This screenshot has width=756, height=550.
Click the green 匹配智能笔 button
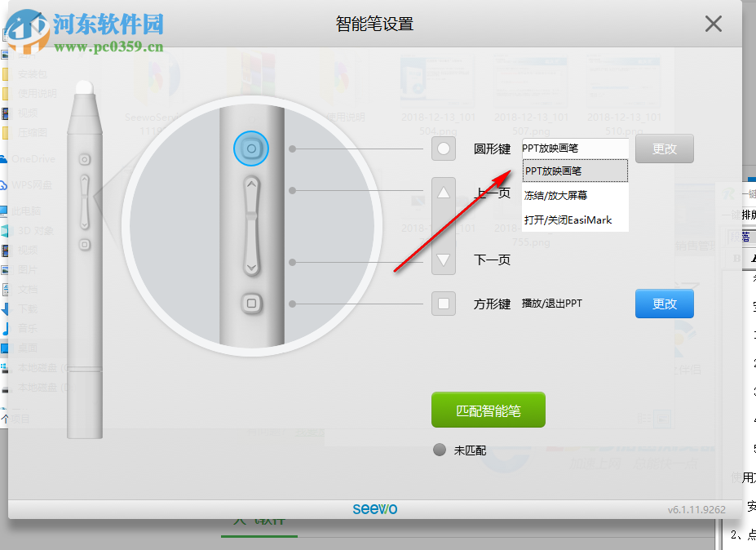point(489,410)
